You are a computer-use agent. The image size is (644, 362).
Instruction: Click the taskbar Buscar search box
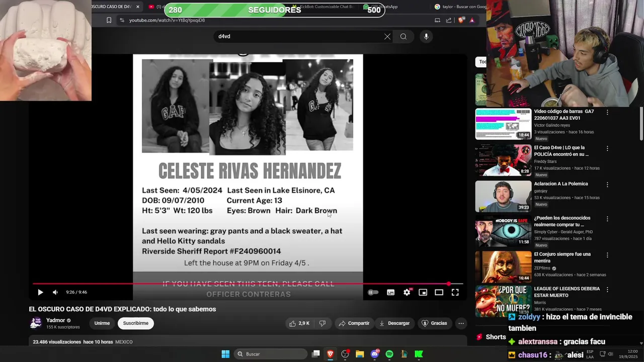tap(271, 354)
